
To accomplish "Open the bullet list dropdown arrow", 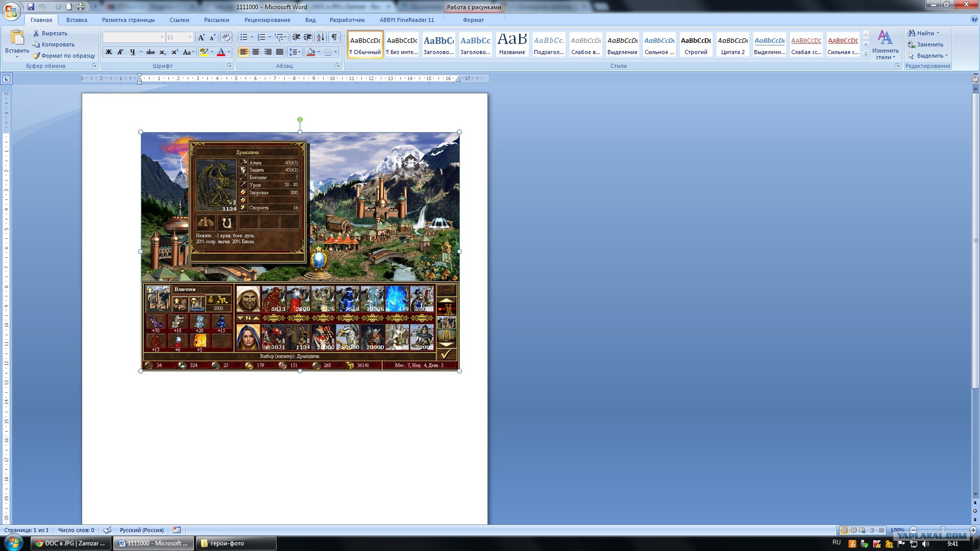I will click(x=252, y=37).
